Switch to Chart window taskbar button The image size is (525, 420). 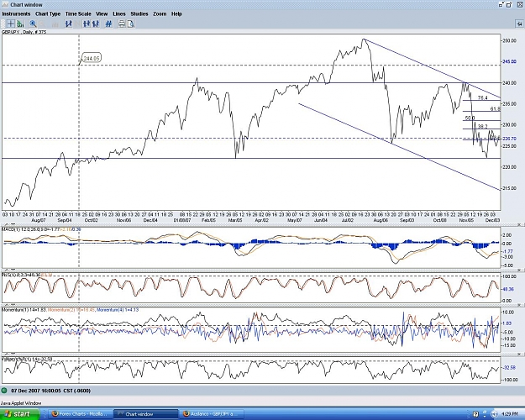145,414
